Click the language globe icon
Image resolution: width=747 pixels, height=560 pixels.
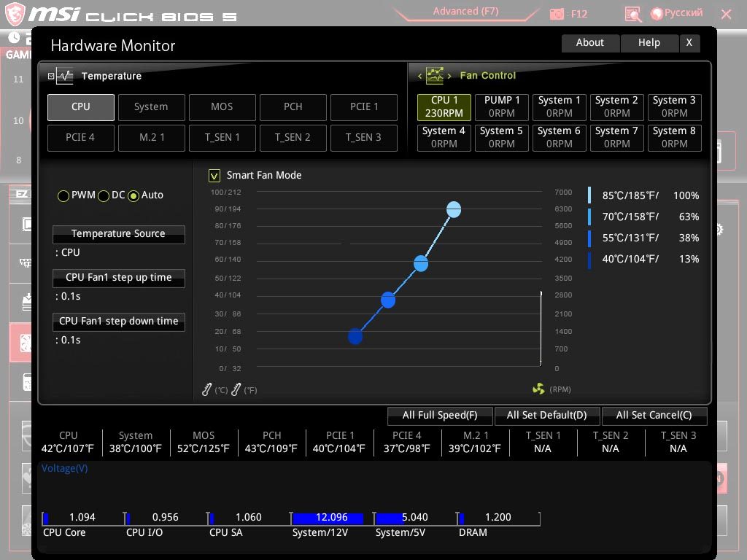click(x=657, y=14)
